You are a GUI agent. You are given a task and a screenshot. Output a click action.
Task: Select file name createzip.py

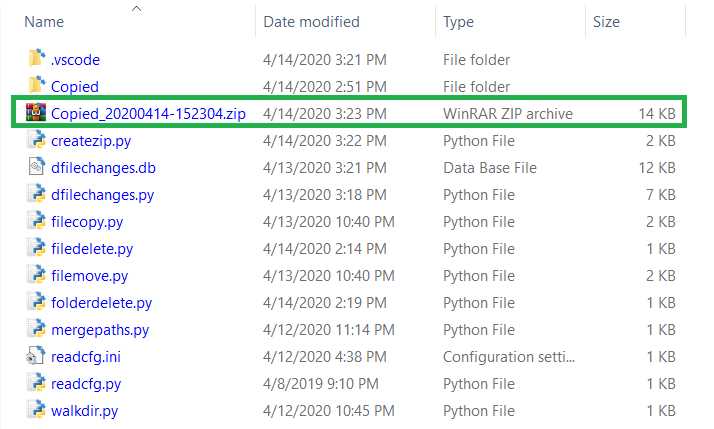coord(91,141)
